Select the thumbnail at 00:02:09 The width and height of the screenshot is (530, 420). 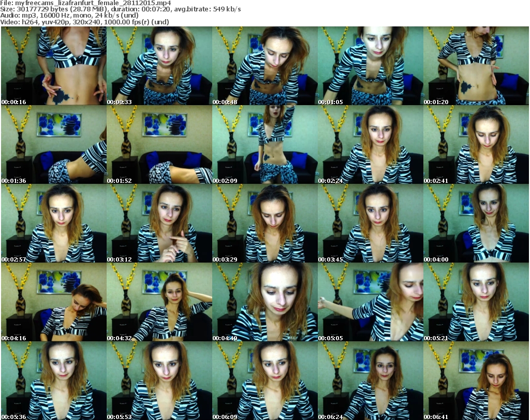(264, 144)
